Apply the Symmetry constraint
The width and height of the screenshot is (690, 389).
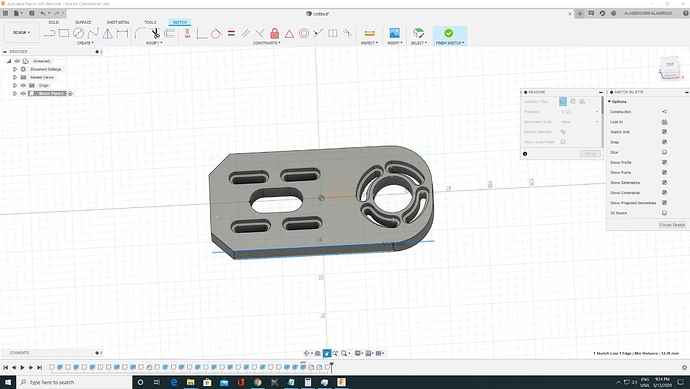coord(333,33)
